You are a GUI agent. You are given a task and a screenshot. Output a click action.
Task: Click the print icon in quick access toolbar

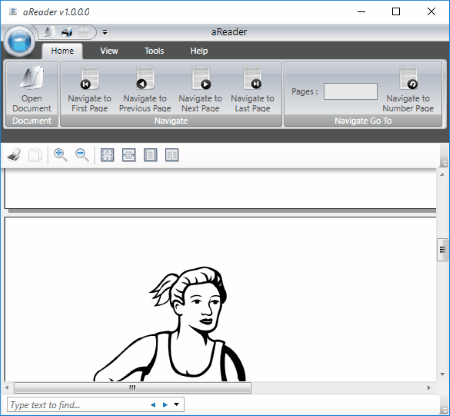pyautogui.click(x=67, y=32)
